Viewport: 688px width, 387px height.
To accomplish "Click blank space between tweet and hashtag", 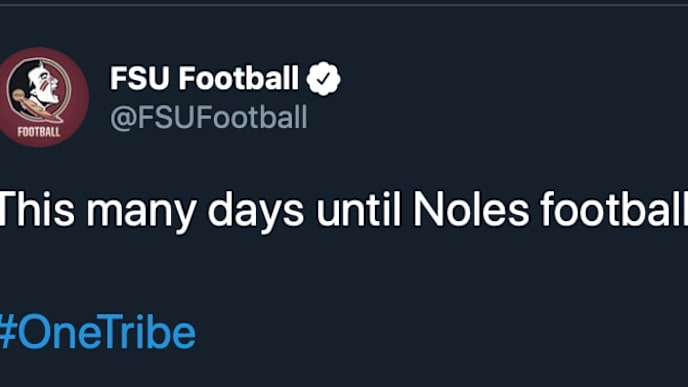I will (344, 272).
